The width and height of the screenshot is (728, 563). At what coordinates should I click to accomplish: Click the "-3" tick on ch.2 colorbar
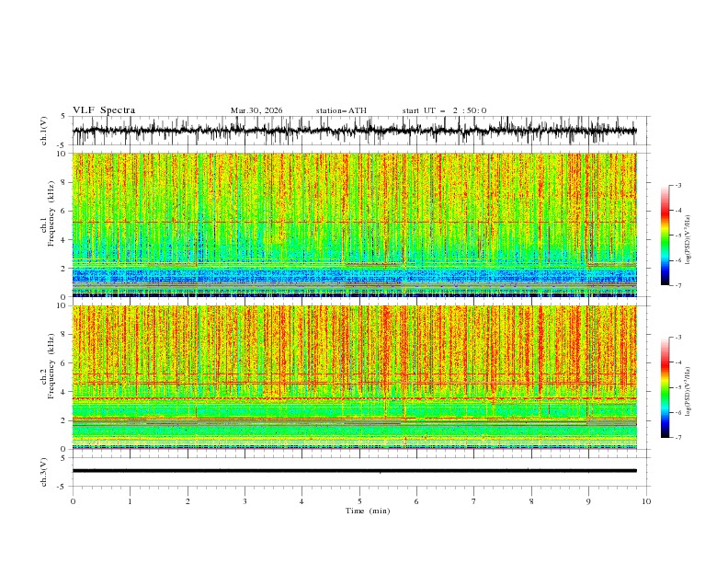[x=678, y=338]
